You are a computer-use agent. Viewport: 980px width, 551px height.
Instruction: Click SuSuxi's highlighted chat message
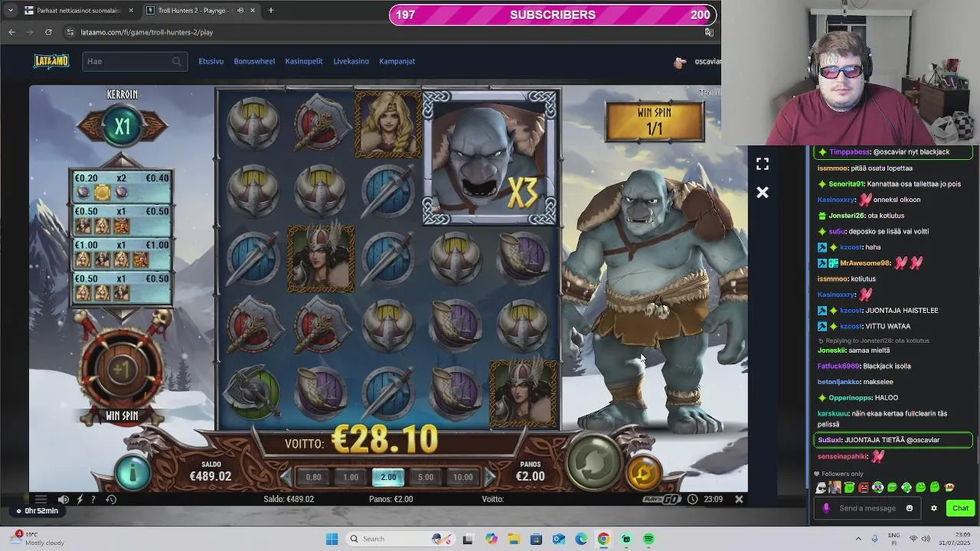click(893, 440)
